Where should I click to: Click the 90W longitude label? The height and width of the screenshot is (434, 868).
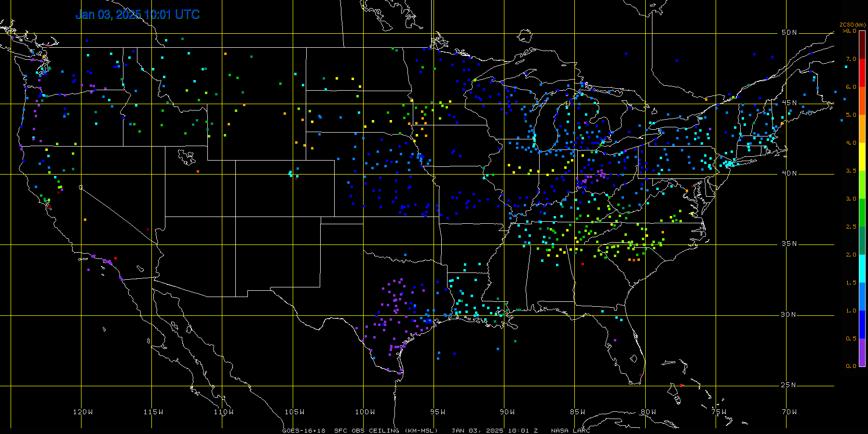pyautogui.click(x=507, y=412)
